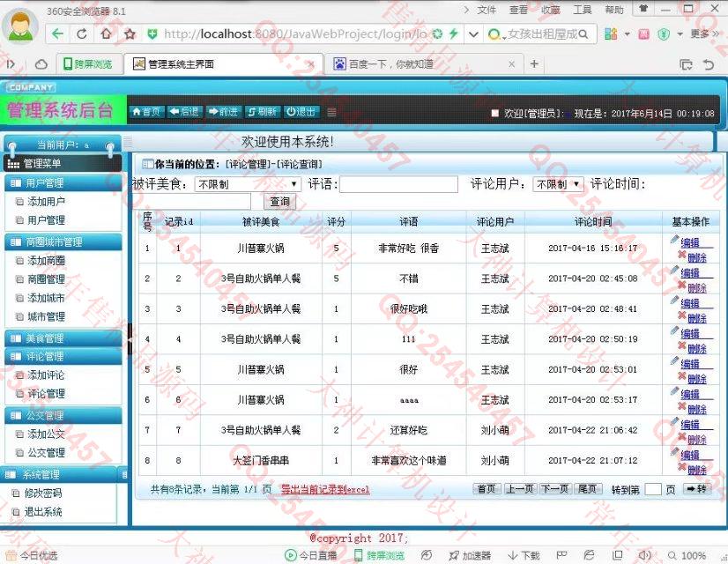Bookmark page with star icon

click(x=130, y=33)
